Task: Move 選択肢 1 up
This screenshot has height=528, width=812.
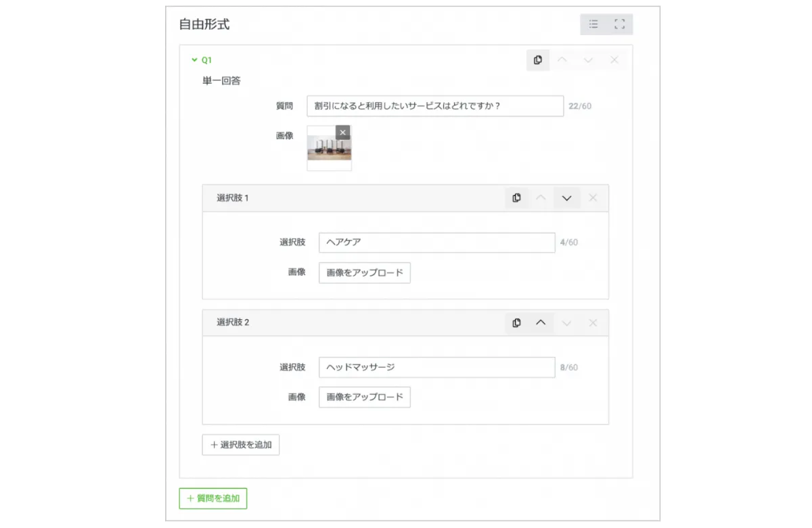Action: point(541,198)
